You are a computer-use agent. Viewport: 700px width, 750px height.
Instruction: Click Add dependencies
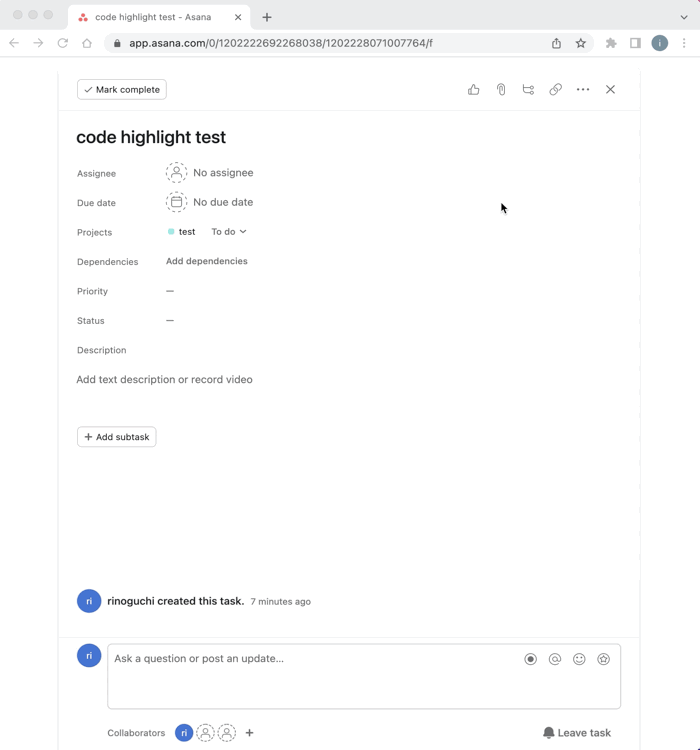click(x=207, y=261)
